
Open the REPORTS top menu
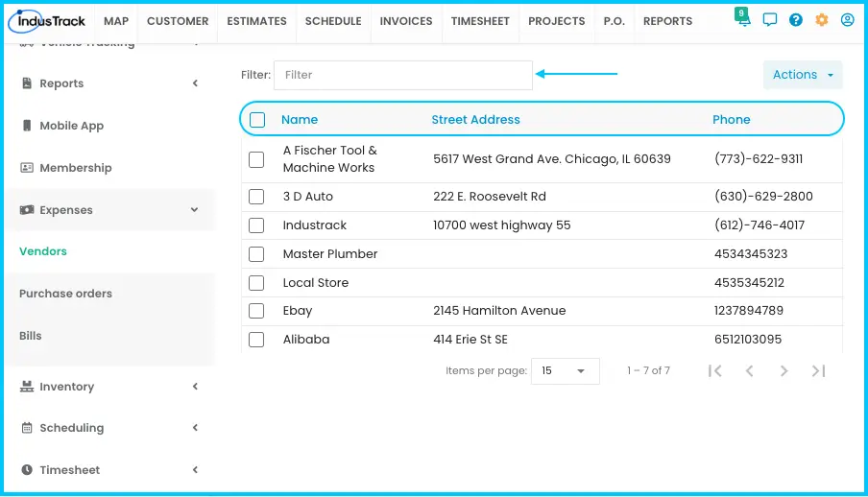coord(667,21)
